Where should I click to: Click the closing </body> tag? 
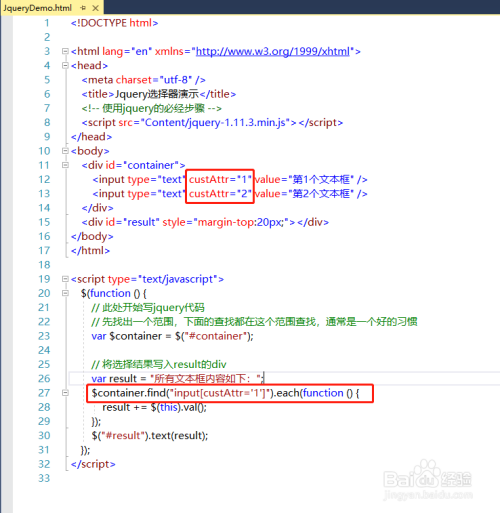pos(92,237)
